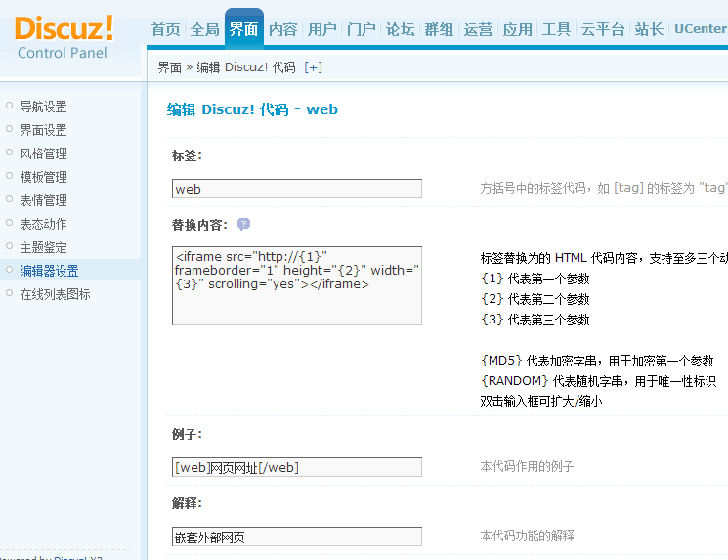The height and width of the screenshot is (560, 728).
Task: Open 在线列表图标 in the sidebar
Action: pyautogui.click(x=55, y=294)
